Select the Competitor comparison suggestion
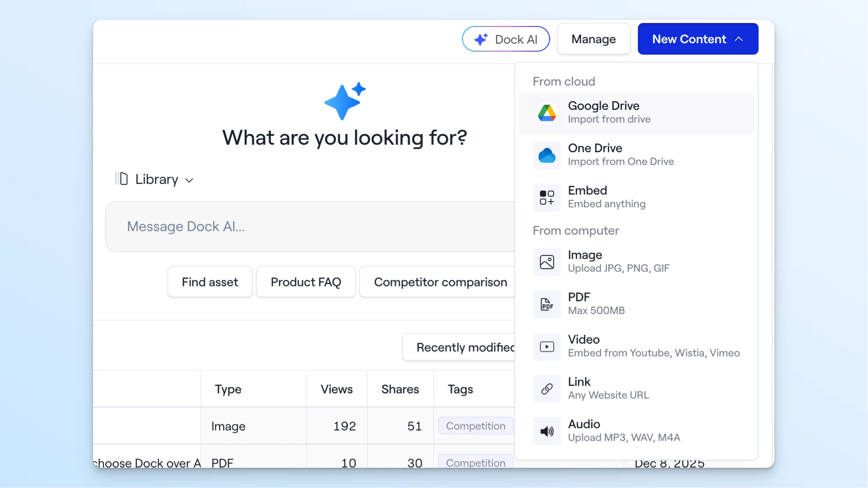Viewport: 868px width, 488px height. click(x=440, y=282)
